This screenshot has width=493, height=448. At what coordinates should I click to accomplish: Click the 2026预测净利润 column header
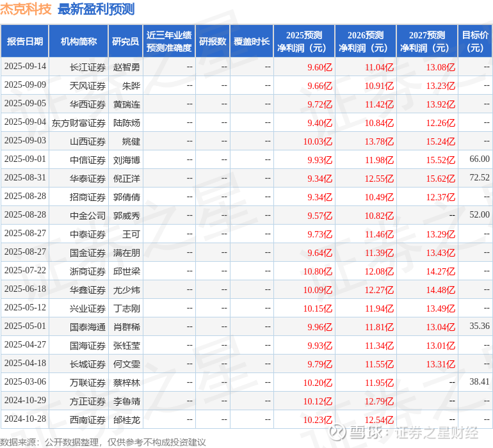[x=366, y=42]
